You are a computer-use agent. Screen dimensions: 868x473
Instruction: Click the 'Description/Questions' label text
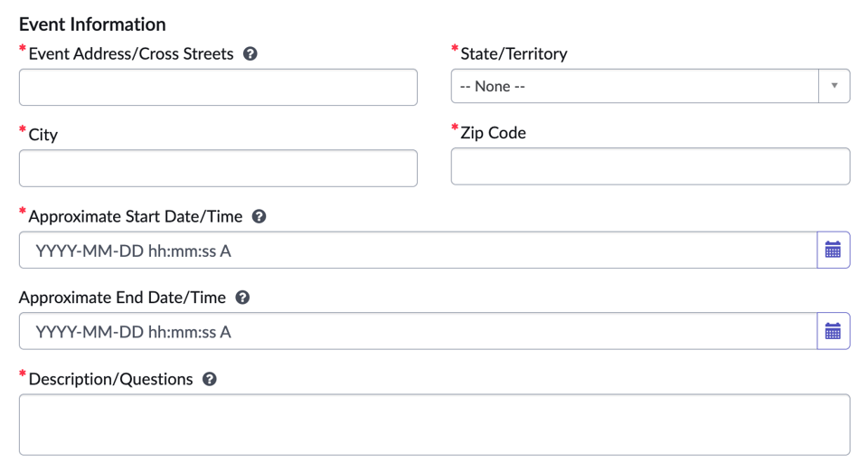tap(110, 380)
